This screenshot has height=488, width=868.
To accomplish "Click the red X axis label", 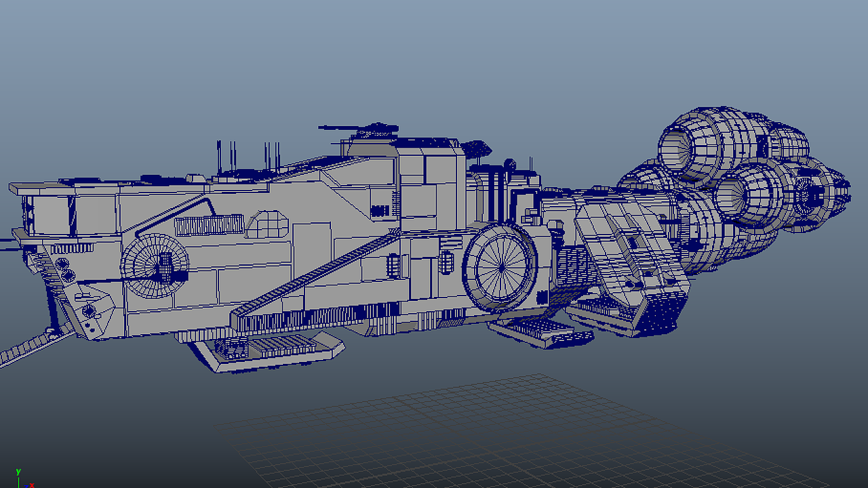I will click(31, 485).
